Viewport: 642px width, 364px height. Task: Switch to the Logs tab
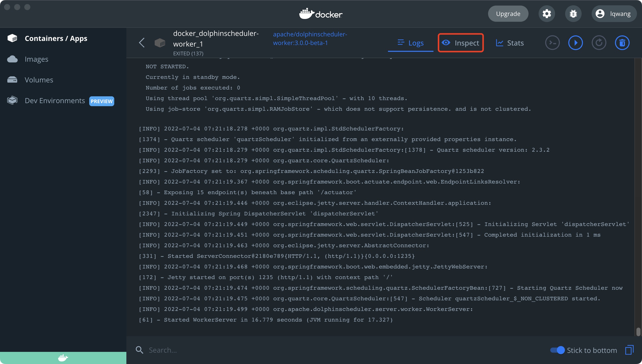[410, 43]
